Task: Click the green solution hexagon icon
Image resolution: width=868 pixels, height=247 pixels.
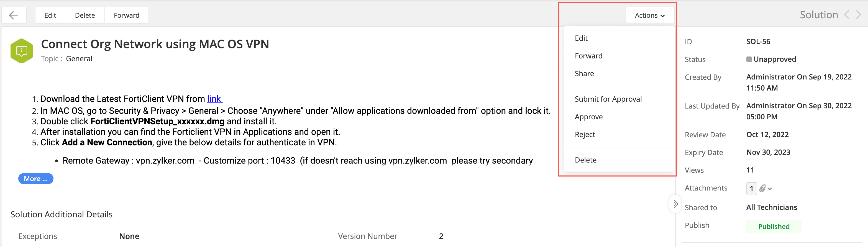Action: (x=22, y=51)
